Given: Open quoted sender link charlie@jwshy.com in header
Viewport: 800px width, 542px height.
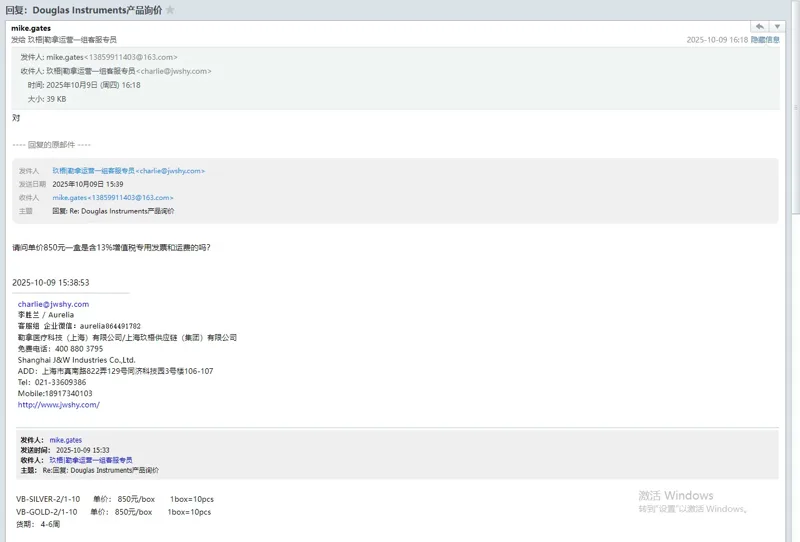Looking at the screenshot, I should (x=129, y=171).
